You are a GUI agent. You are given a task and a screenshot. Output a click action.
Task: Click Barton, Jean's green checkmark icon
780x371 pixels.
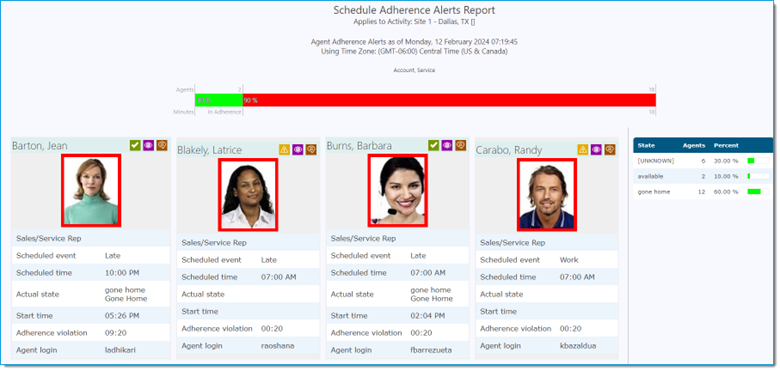135,145
